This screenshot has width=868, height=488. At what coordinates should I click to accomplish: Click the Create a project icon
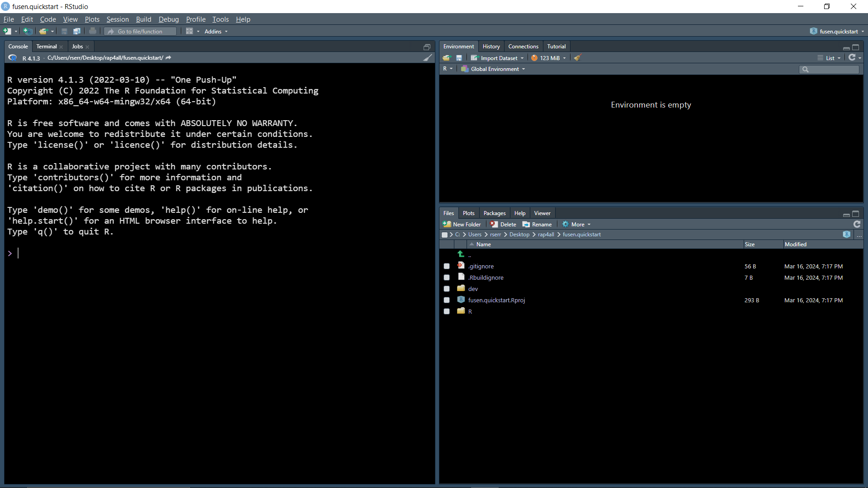tap(28, 31)
